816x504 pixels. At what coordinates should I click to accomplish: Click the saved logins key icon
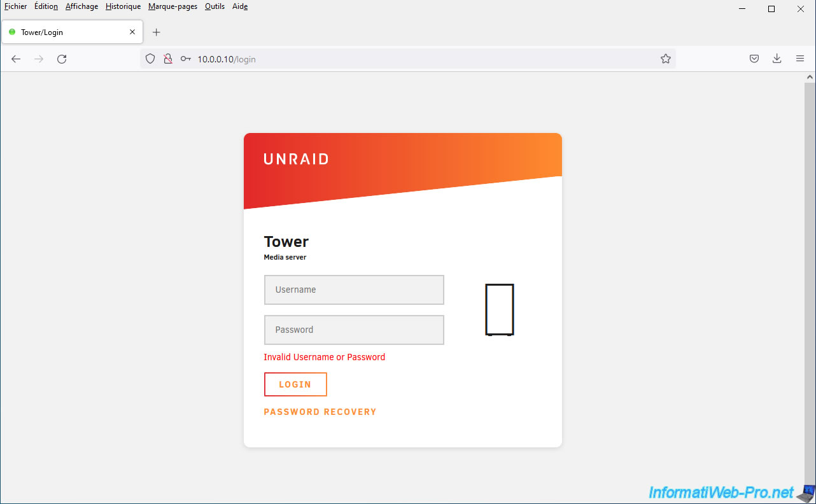185,59
